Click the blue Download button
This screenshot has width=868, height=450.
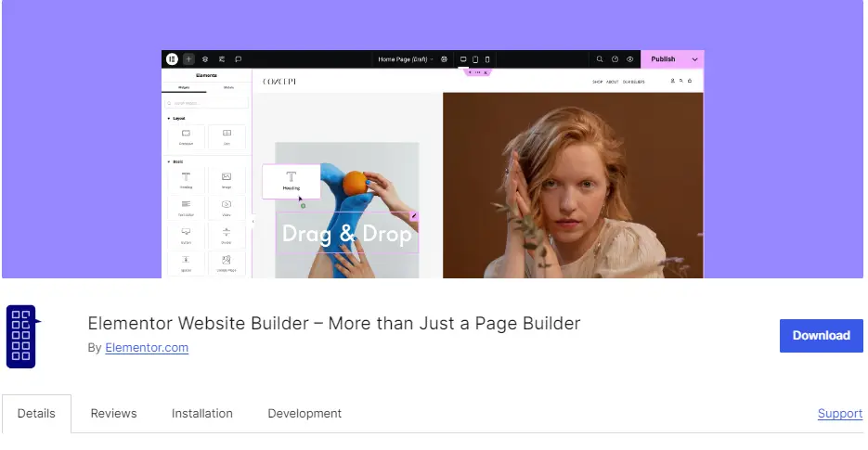[x=821, y=336]
